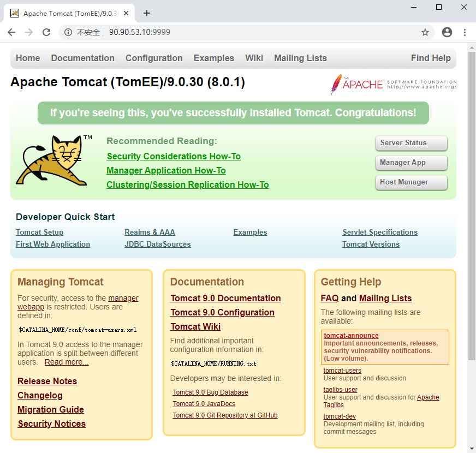Viewport: 476px width, 453px height.
Task: Go to the Home nav item
Action: coord(28,58)
